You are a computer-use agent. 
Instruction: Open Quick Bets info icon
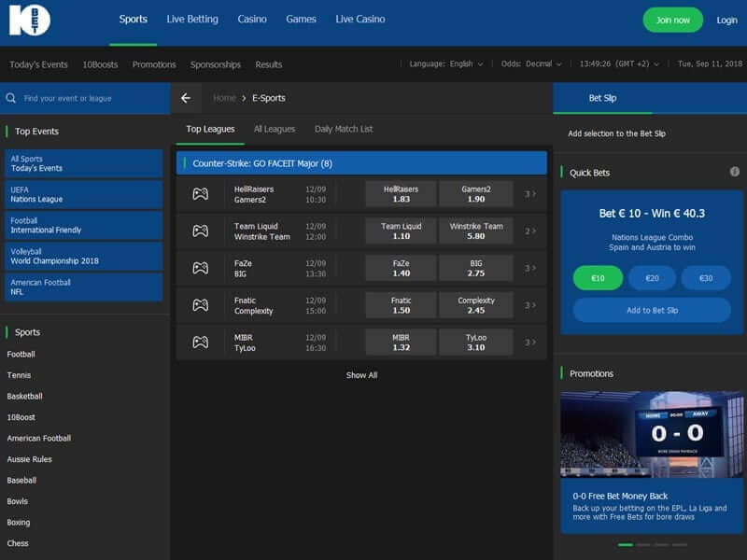[735, 172]
